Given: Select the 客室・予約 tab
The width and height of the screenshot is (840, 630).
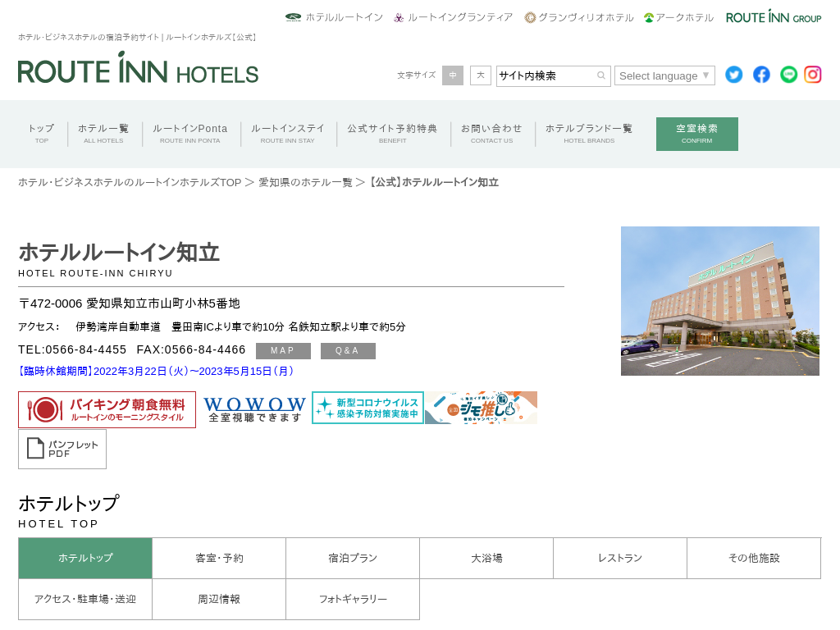Looking at the screenshot, I should click(x=219, y=558).
